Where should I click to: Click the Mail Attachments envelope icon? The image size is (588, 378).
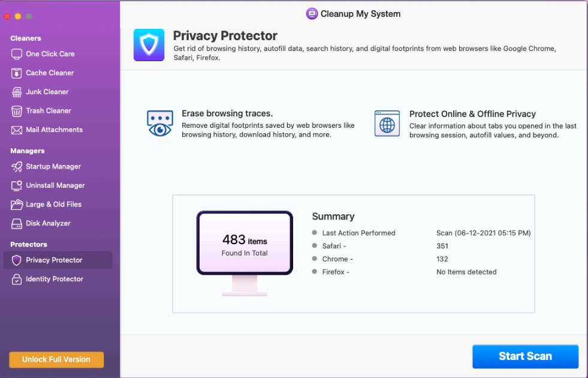coord(17,130)
